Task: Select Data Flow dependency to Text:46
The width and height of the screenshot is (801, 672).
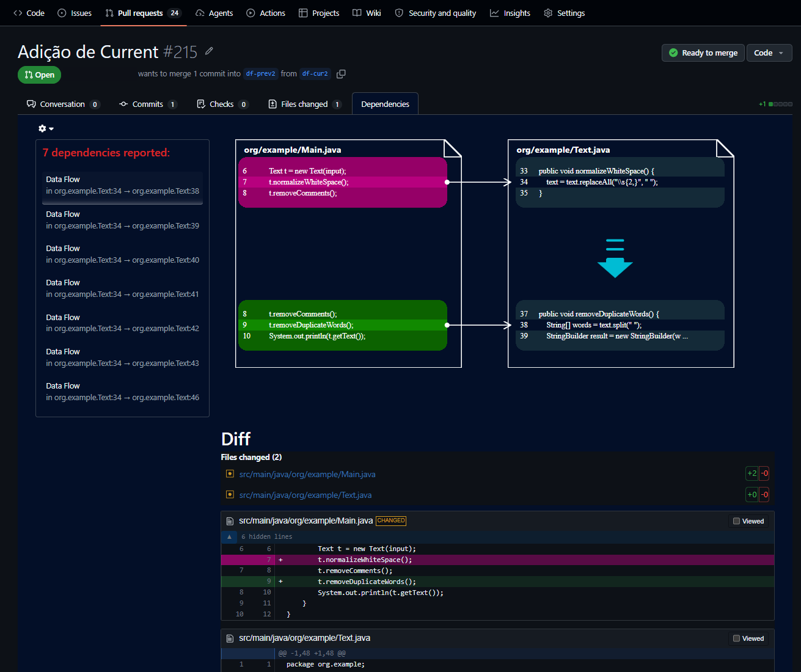Action: click(x=122, y=392)
